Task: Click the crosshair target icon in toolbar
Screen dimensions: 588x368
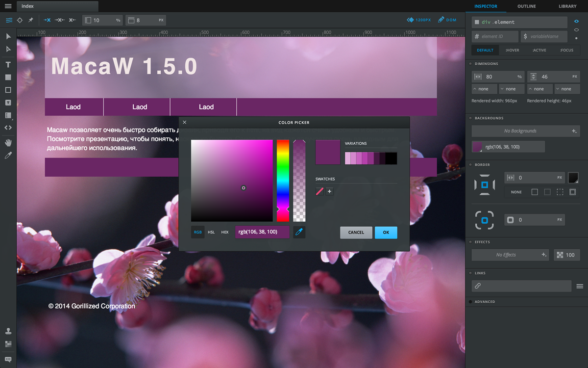Action: point(20,20)
